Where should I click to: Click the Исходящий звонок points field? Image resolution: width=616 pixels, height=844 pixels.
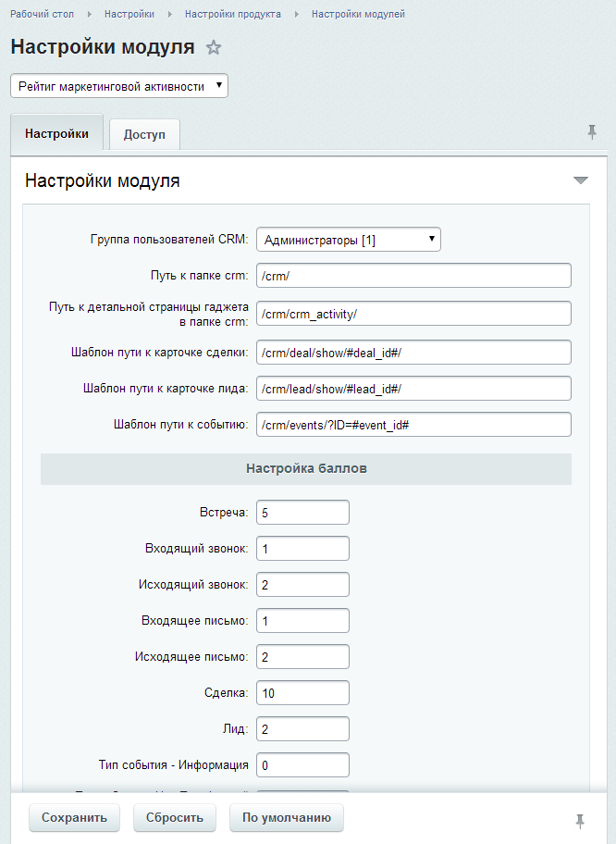tap(302, 585)
